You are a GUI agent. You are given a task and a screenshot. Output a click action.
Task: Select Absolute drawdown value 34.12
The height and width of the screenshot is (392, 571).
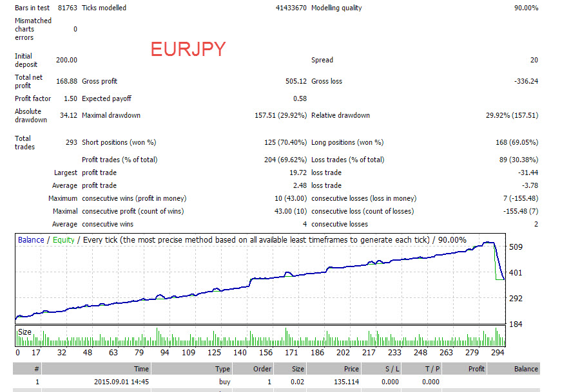pyautogui.click(x=68, y=115)
